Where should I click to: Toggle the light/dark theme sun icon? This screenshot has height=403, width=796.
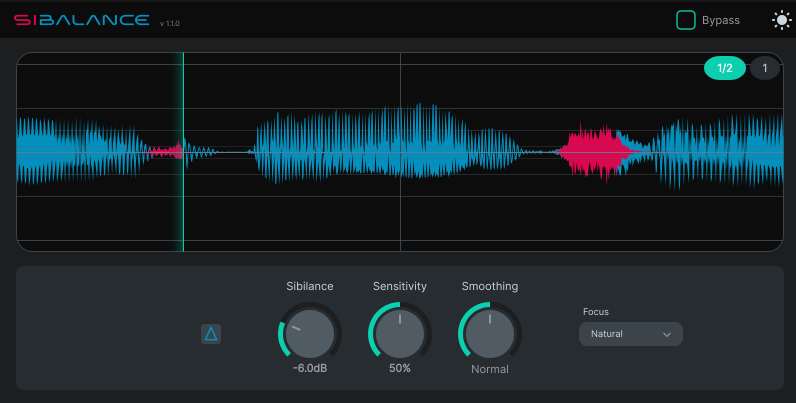[781, 20]
